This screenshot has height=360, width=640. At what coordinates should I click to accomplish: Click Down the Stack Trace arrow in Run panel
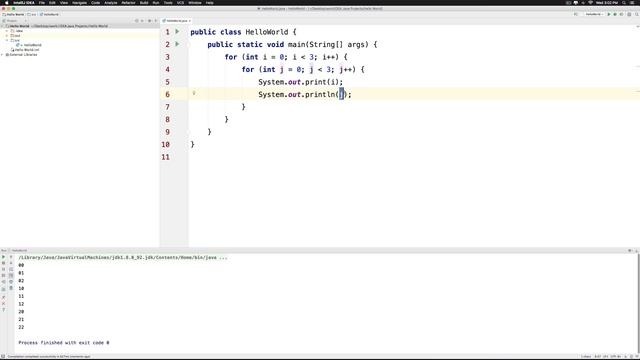(x=11, y=263)
